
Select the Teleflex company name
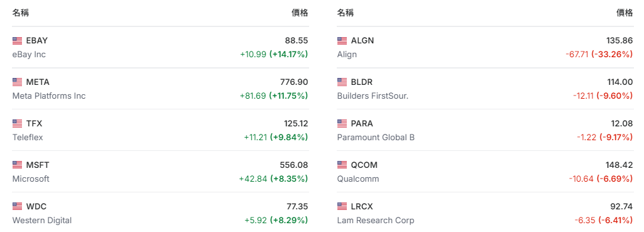[x=28, y=138]
